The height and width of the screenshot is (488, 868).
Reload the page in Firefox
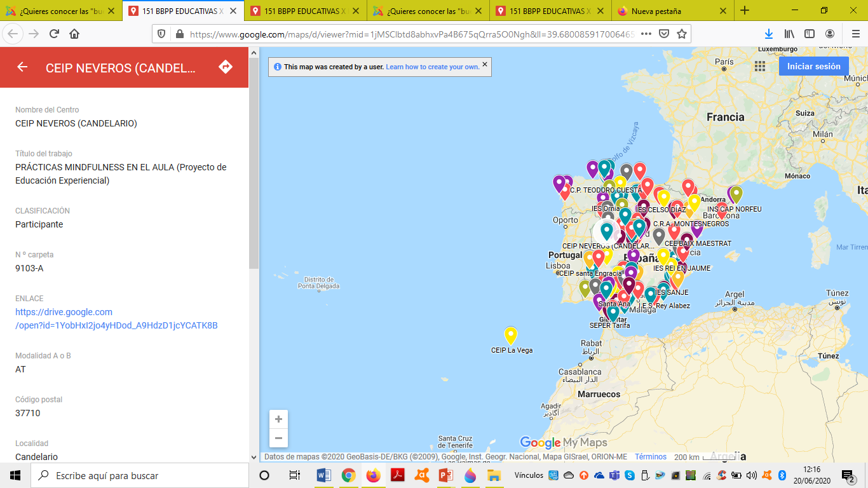pyautogui.click(x=55, y=34)
